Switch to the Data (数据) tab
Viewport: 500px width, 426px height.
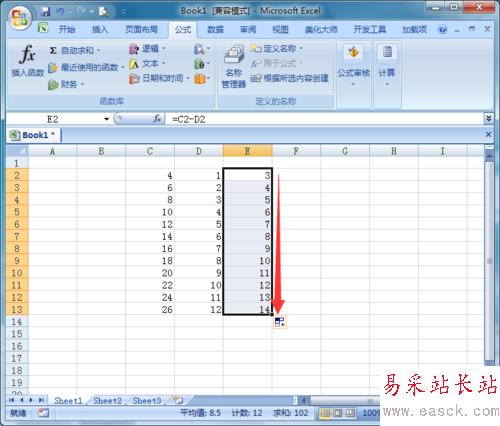215,30
